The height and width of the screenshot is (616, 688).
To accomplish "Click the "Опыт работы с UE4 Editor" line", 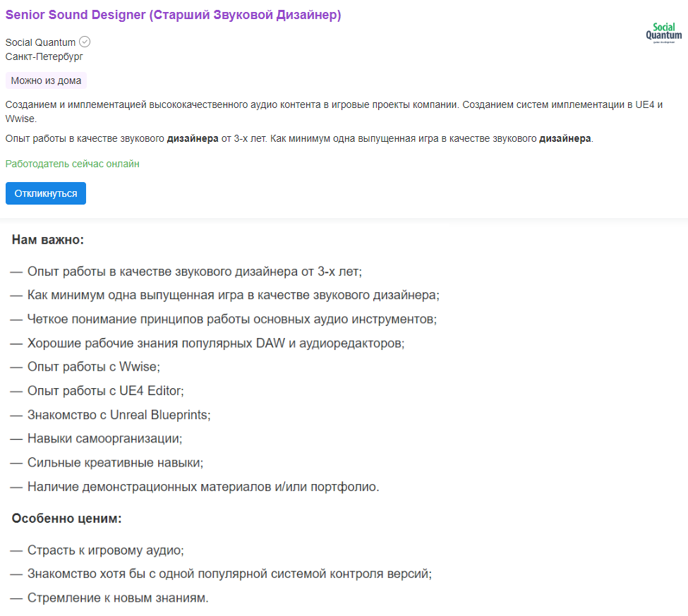I will tap(105, 391).
